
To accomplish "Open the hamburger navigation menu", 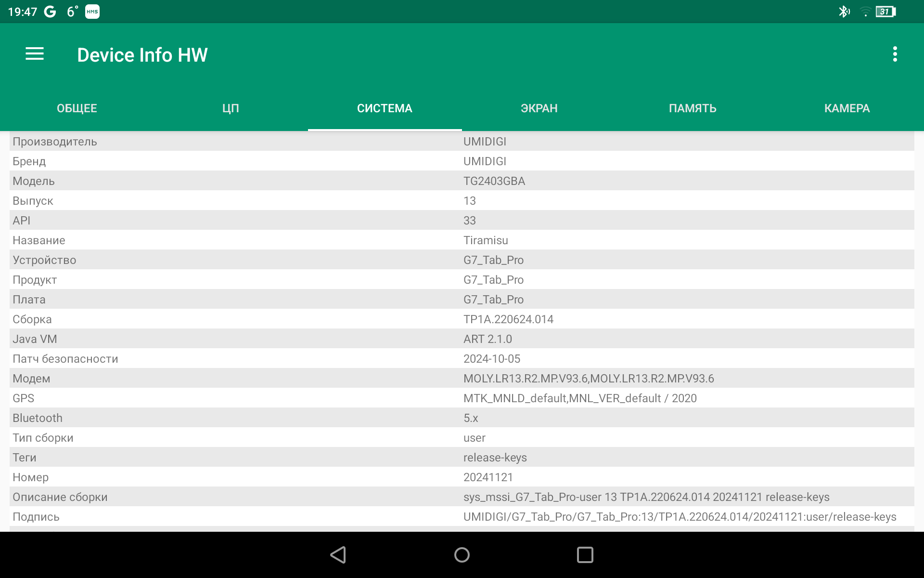I will tap(35, 54).
